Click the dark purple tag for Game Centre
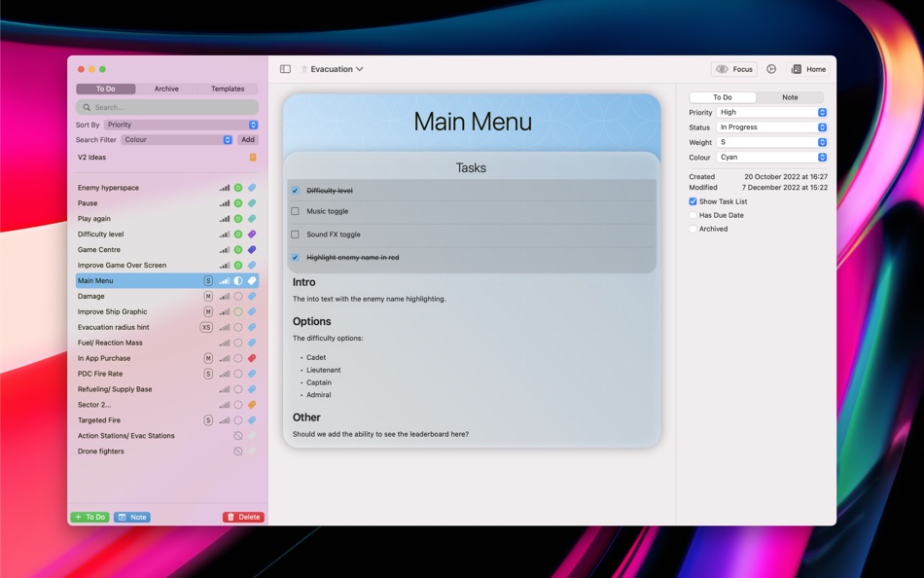The width and height of the screenshot is (924, 578). point(252,249)
